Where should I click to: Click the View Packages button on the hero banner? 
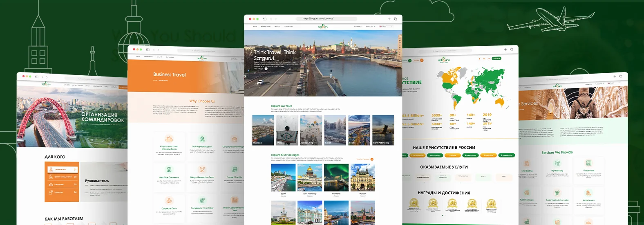point(261,69)
